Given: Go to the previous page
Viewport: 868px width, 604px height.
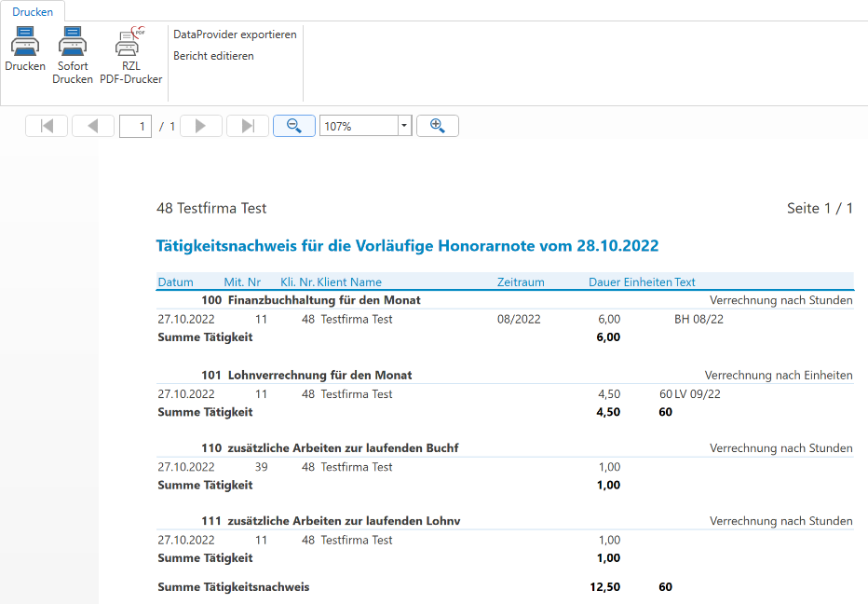Looking at the screenshot, I should pos(93,126).
